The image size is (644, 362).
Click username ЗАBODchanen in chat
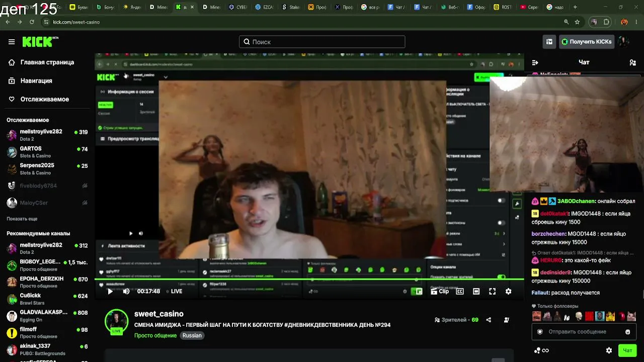click(x=576, y=201)
